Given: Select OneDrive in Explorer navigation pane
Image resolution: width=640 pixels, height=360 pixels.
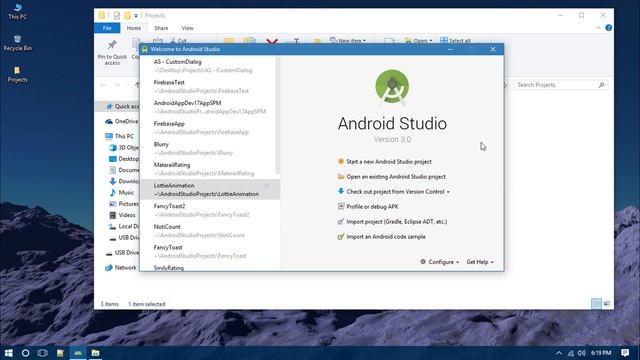Looking at the screenshot, I should (x=122, y=121).
